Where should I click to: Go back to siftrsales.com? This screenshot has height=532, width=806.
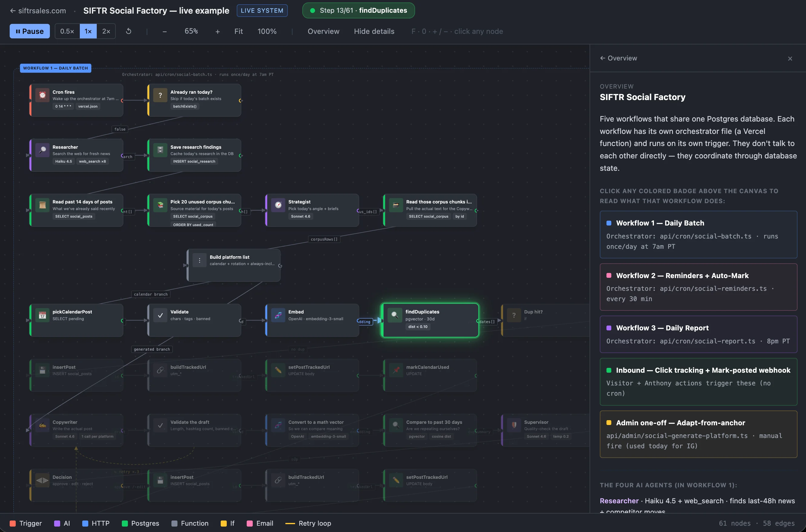pos(38,11)
